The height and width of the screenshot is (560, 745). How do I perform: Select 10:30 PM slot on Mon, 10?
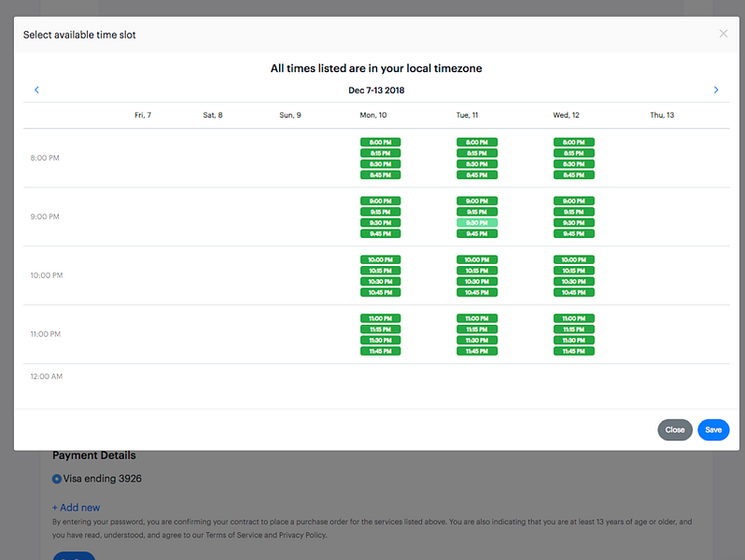click(381, 282)
